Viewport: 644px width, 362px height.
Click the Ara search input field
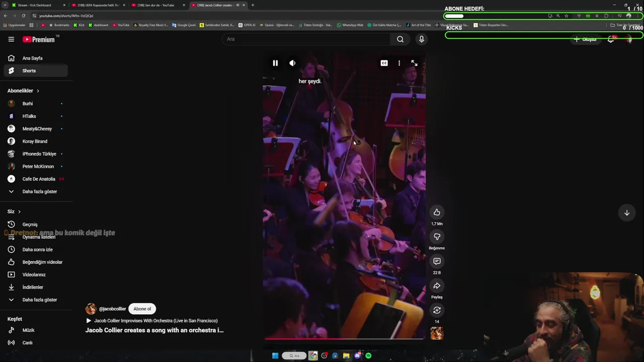pyautogui.click(x=306, y=39)
